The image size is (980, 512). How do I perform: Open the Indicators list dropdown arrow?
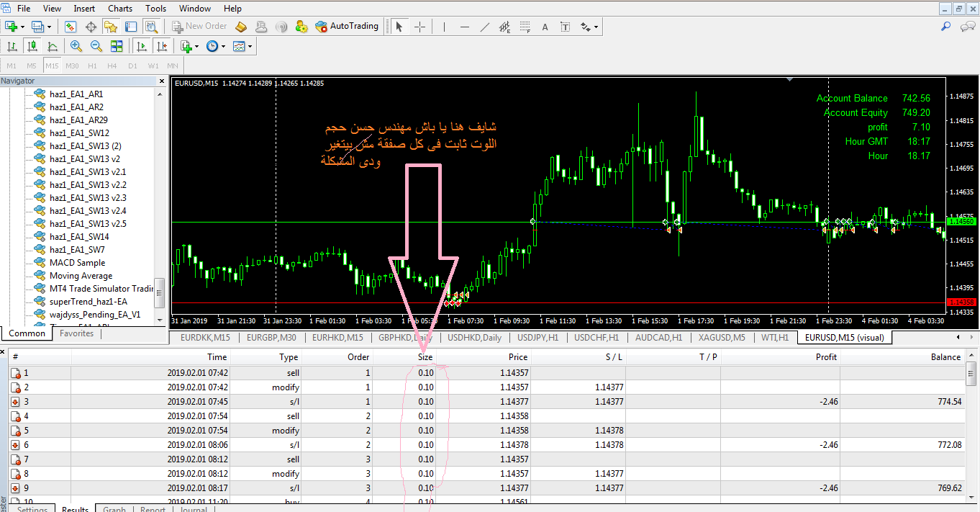(196, 46)
